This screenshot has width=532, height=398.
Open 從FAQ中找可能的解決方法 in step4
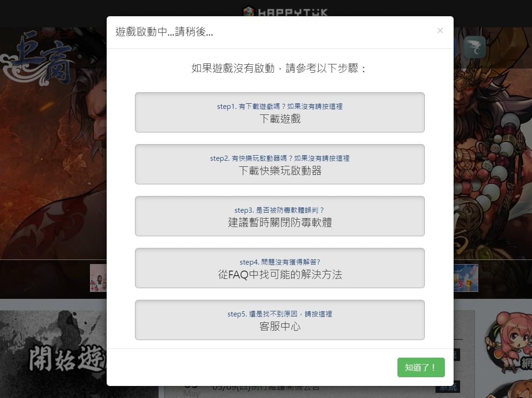coord(280,268)
